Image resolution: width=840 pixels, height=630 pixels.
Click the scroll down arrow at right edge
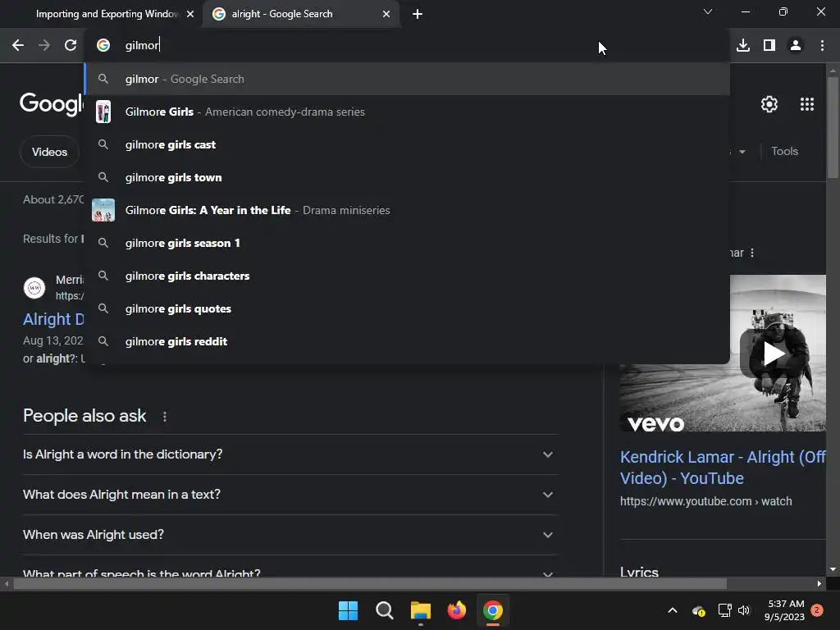pos(833,569)
